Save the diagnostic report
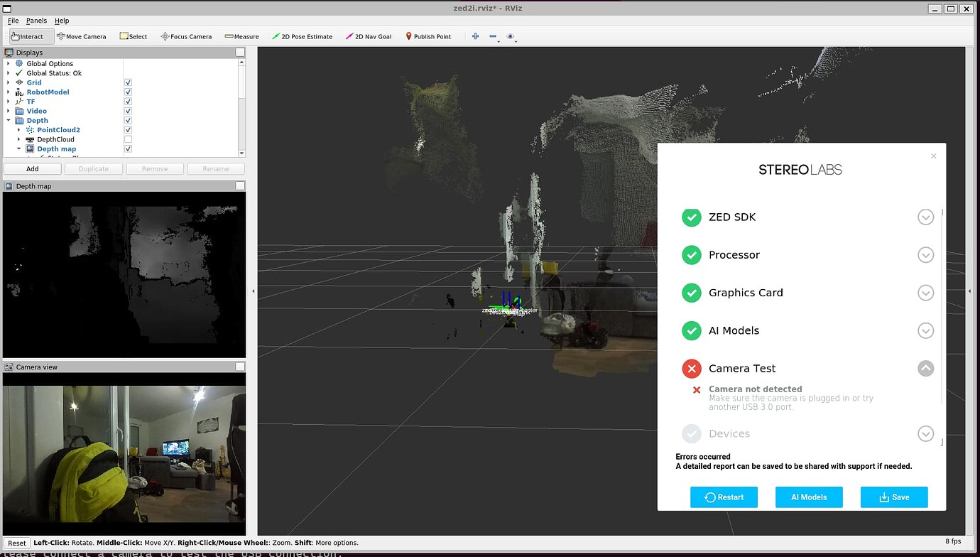Image resolution: width=980 pixels, height=557 pixels. click(894, 497)
